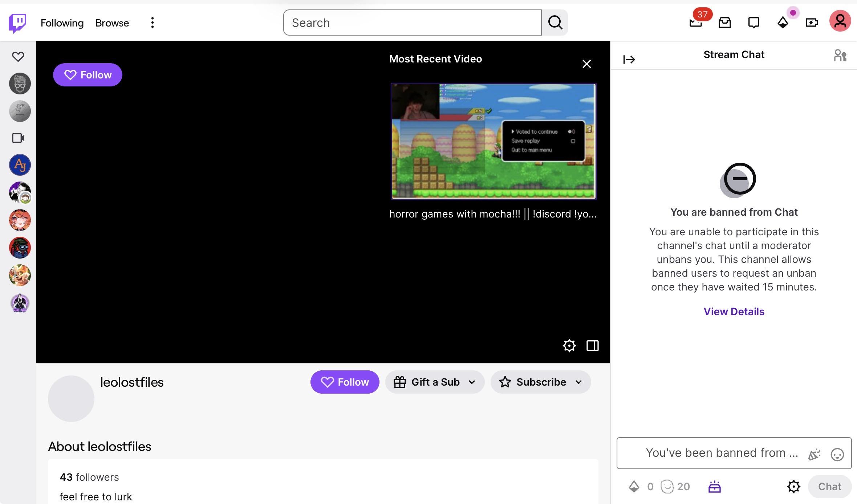Open the whispers speech bubble icon

[754, 23]
